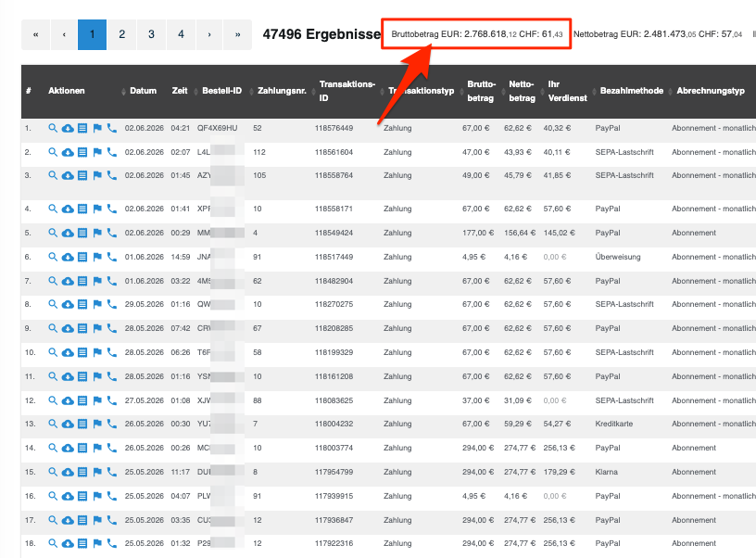Click 47496 Ergebnisse results count
756x558 pixels.
point(321,34)
